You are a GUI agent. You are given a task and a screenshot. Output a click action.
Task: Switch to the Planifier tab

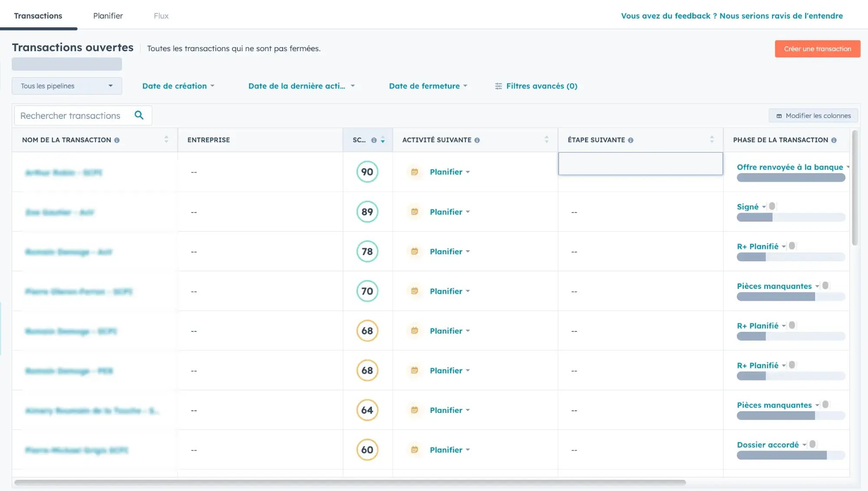(107, 16)
